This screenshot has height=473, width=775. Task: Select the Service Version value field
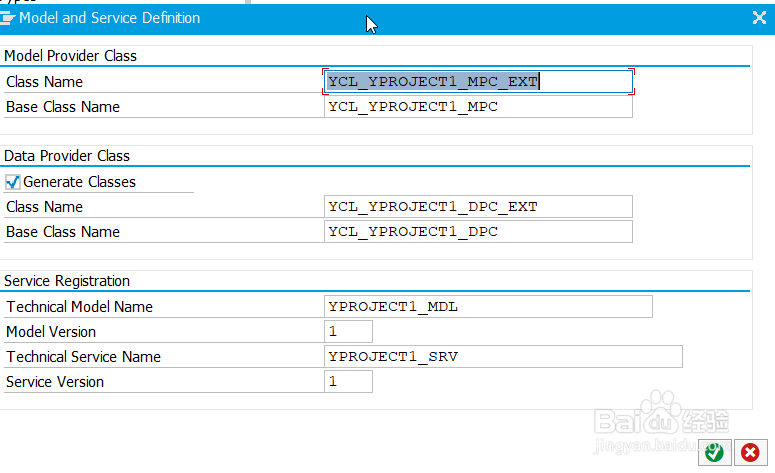(x=348, y=382)
